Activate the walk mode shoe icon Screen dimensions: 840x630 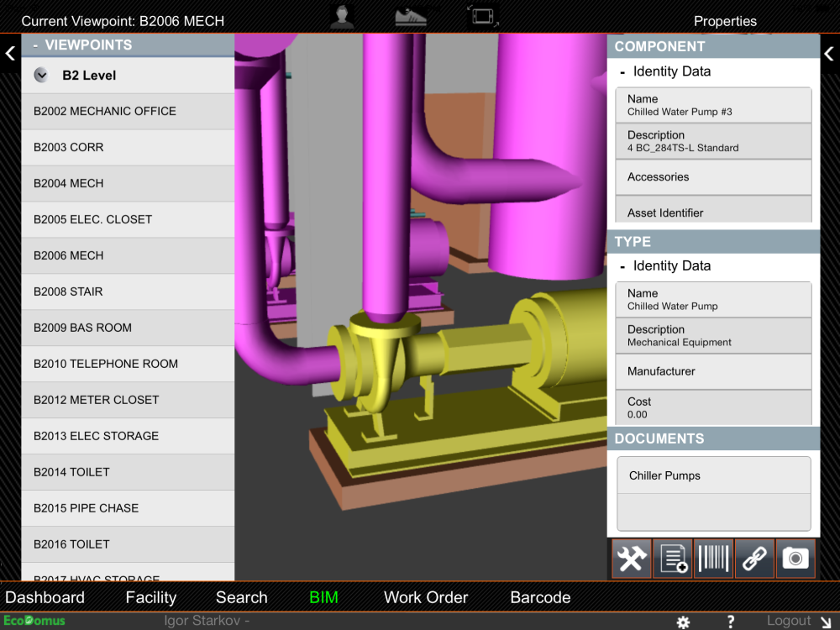pyautogui.click(x=409, y=16)
